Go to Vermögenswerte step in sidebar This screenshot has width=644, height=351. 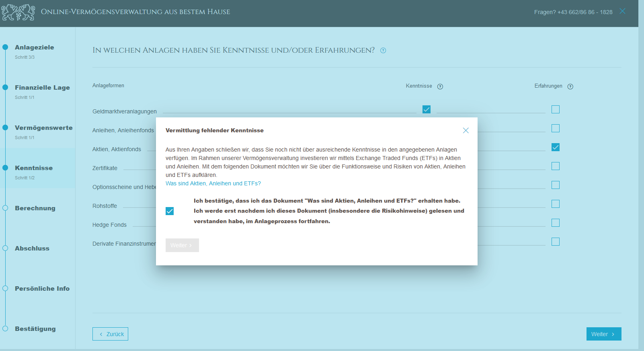click(x=43, y=128)
